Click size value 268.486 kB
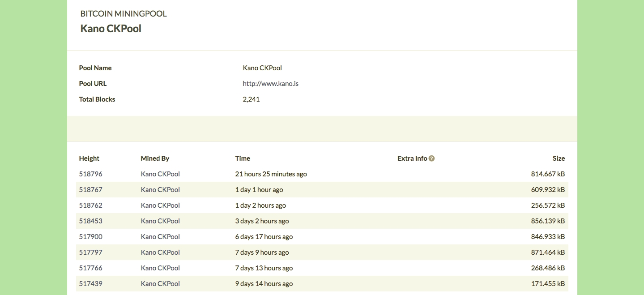The height and width of the screenshot is (295, 644). coord(548,268)
